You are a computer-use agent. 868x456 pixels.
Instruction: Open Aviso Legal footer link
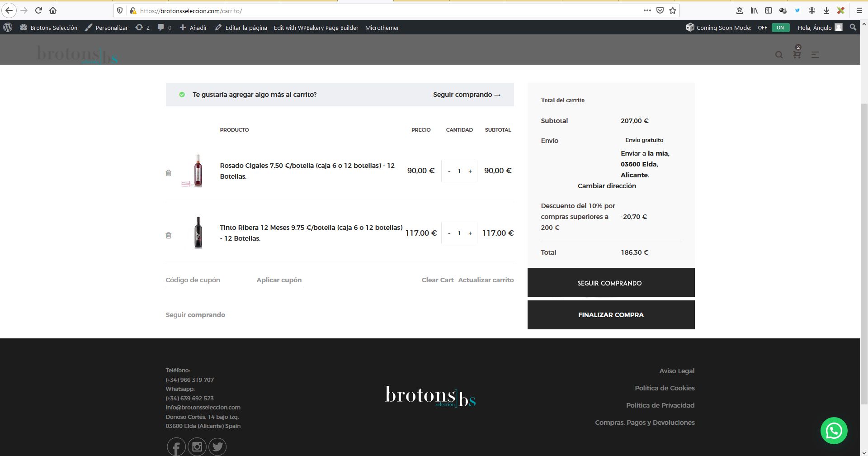tap(677, 371)
